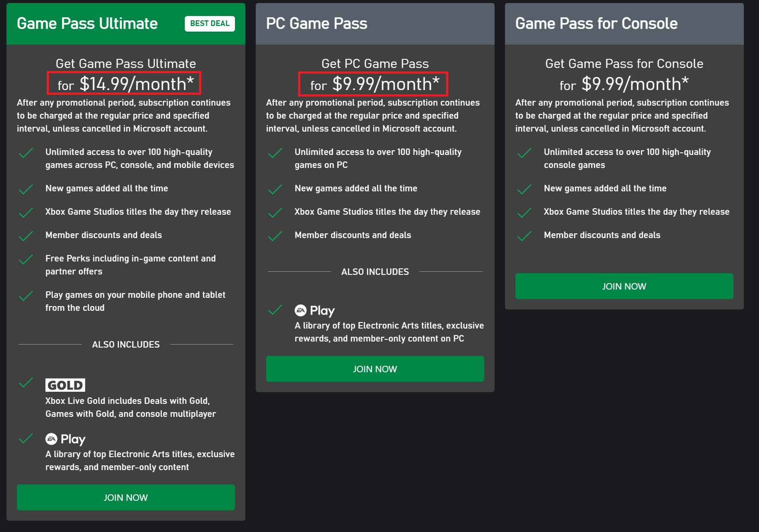
Task: Click checkmark beside cloud mobile play feature
Action: point(26,296)
